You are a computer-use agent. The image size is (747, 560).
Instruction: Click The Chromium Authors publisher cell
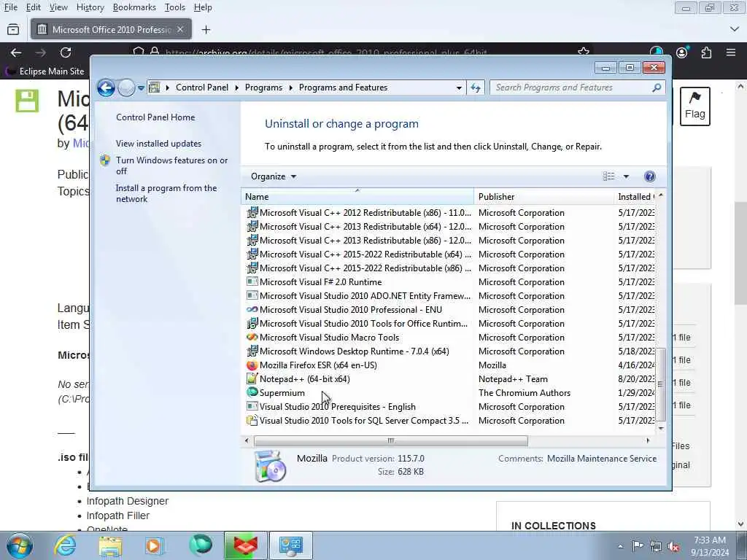pyautogui.click(x=525, y=393)
